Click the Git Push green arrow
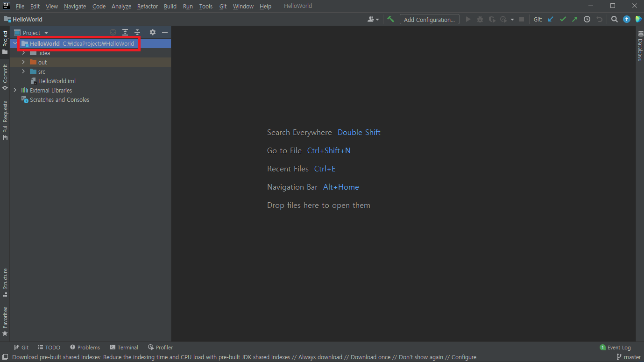This screenshot has width=644, height=362. pos(575,19)
